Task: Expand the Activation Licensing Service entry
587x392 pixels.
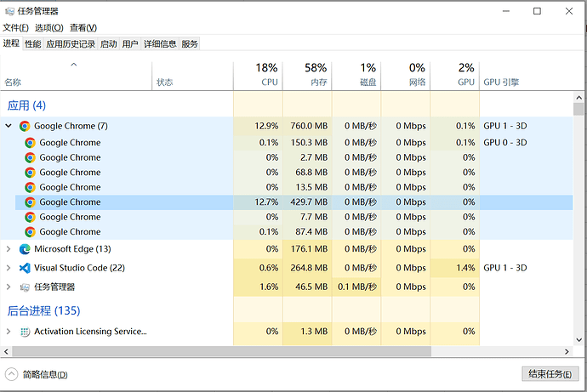Action: click(x=9, y=331)
